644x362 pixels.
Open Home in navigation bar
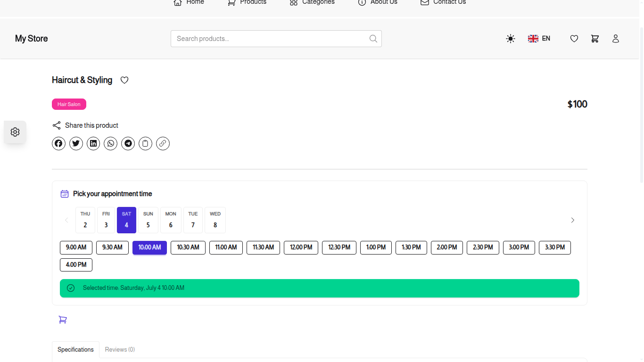(189, 2)
